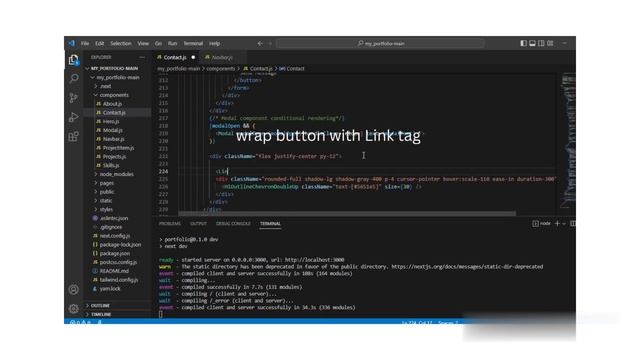Open package-lock.json file

click(120, 244)
